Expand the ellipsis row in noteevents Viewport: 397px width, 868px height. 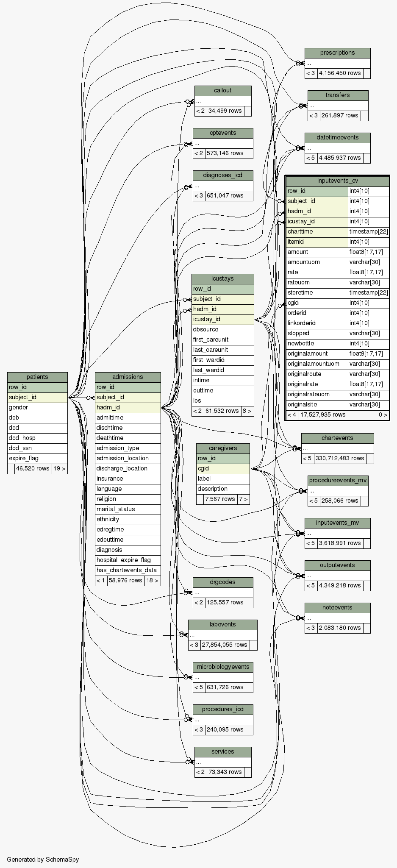coord(337,618)
